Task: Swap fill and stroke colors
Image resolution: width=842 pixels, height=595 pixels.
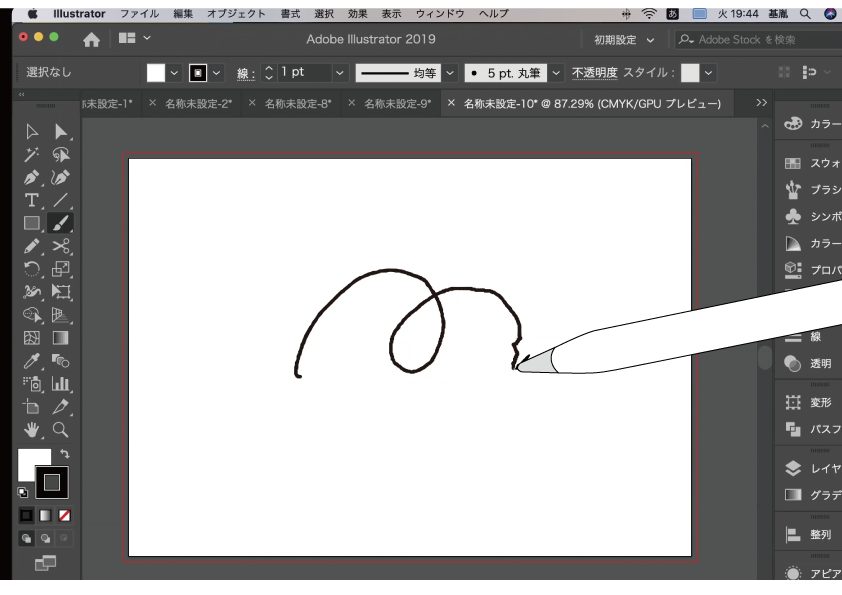Action: 65,454
